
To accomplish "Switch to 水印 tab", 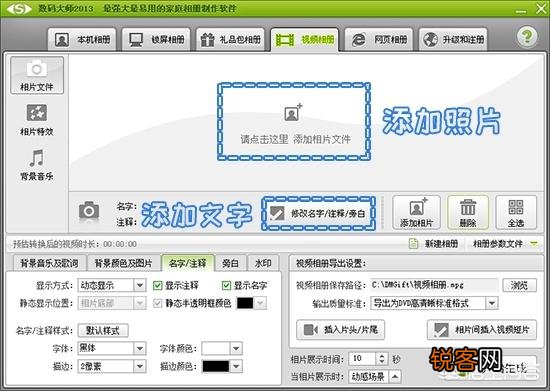I will (263, 263).
